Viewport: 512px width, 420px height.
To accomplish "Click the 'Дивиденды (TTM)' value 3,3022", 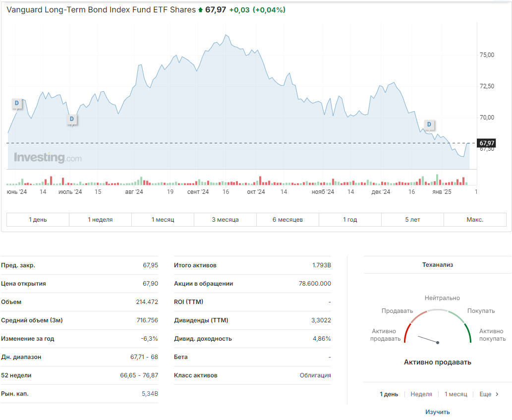I will (x=321, y=320).
